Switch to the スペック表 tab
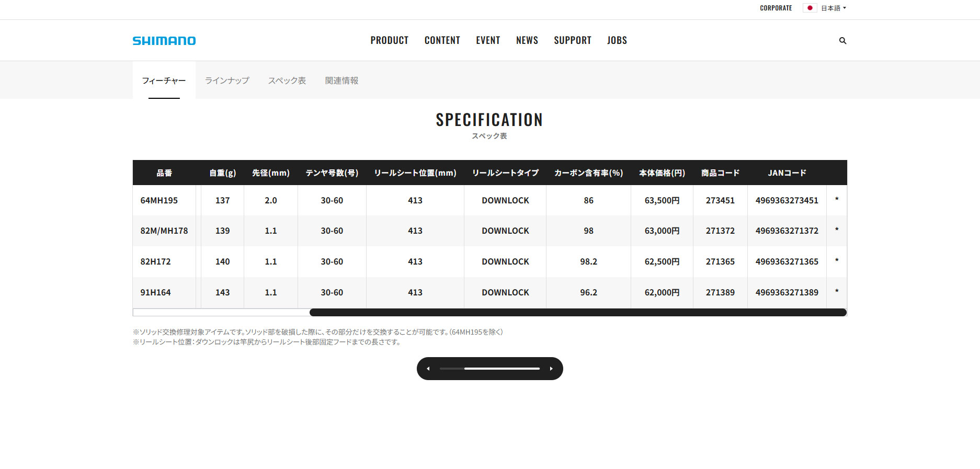 coord(287,81)
